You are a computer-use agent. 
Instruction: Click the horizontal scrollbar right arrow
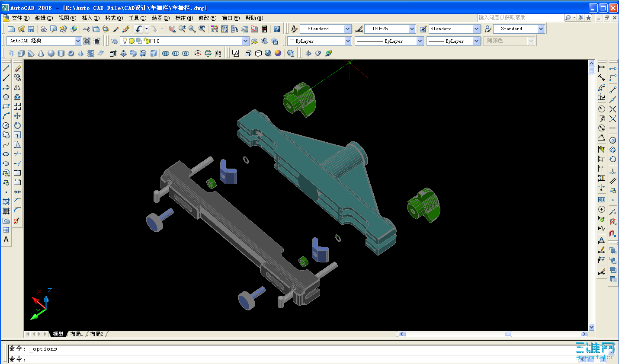584,334
